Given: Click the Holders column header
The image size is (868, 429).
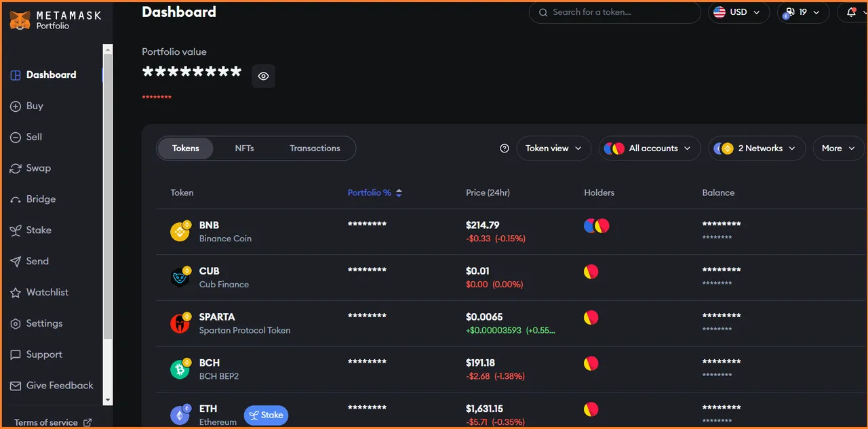Looking at the screenshot, I should [x=599, y=192].
